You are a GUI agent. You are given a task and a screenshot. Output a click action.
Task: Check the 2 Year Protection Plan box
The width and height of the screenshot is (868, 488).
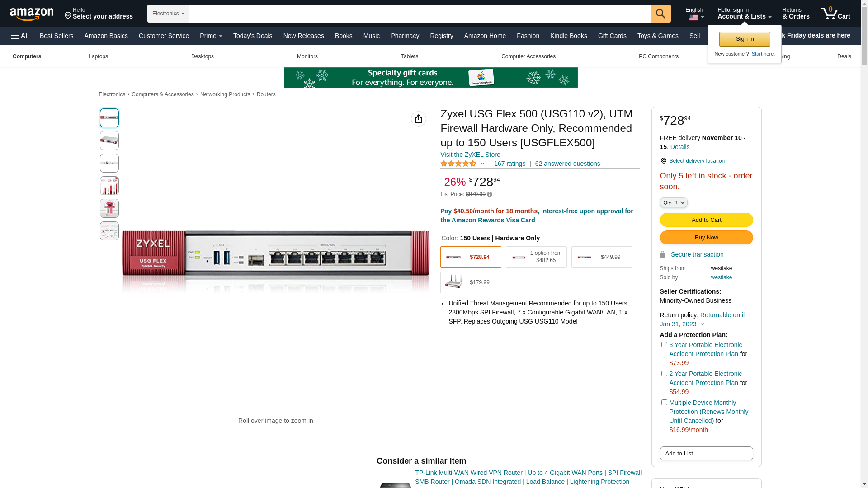(664, 374)
